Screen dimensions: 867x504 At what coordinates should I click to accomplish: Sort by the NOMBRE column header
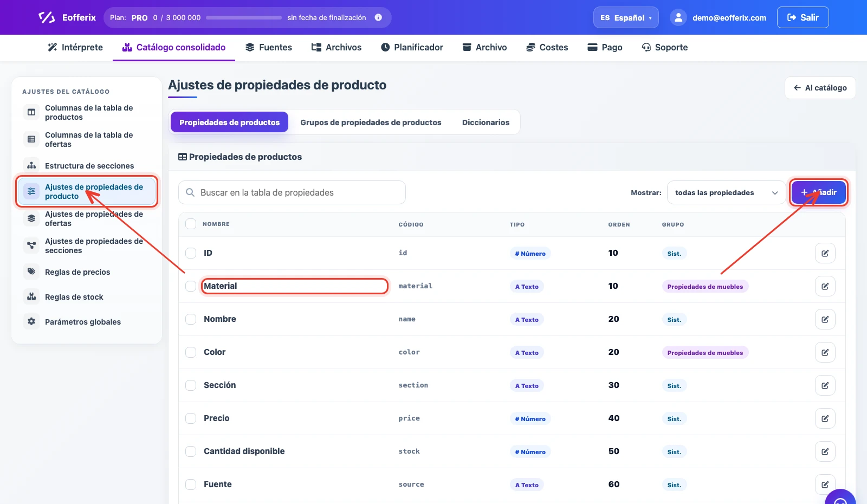tap(216, 224)
